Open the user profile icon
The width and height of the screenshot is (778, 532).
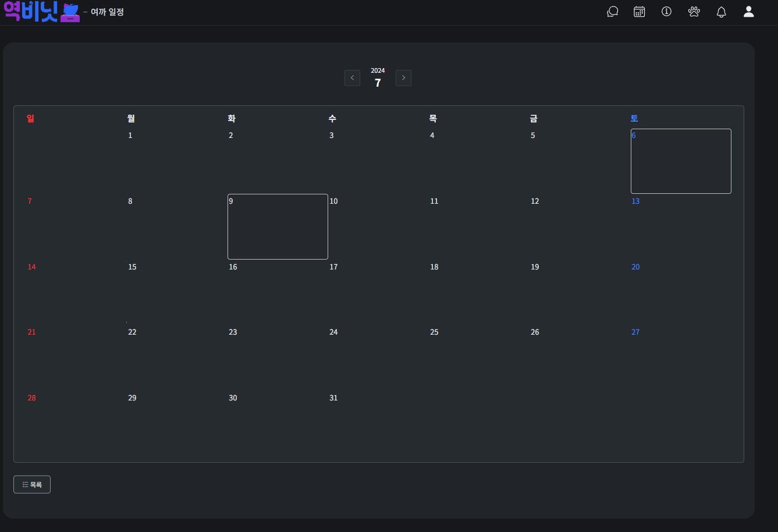(x=749, y=12)
